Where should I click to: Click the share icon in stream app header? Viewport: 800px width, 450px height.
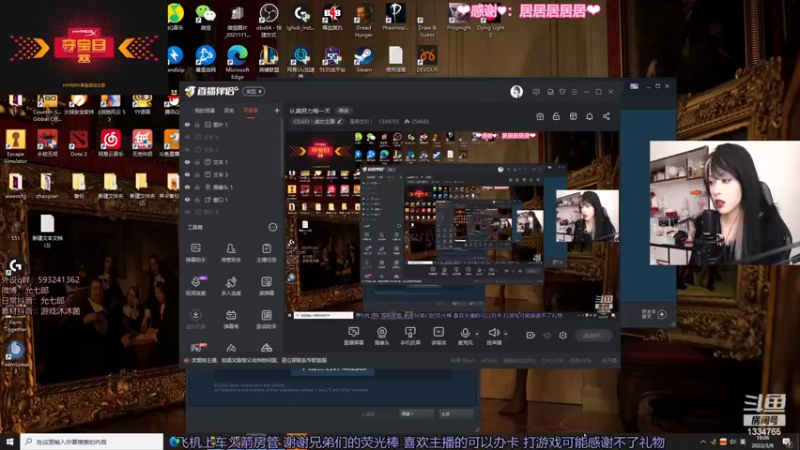(606, 116)
